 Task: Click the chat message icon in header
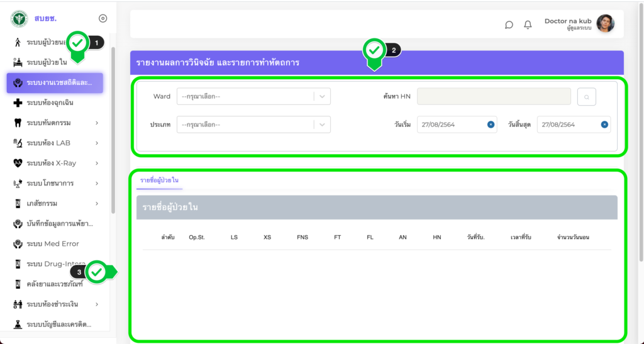[x=509, y=25]
